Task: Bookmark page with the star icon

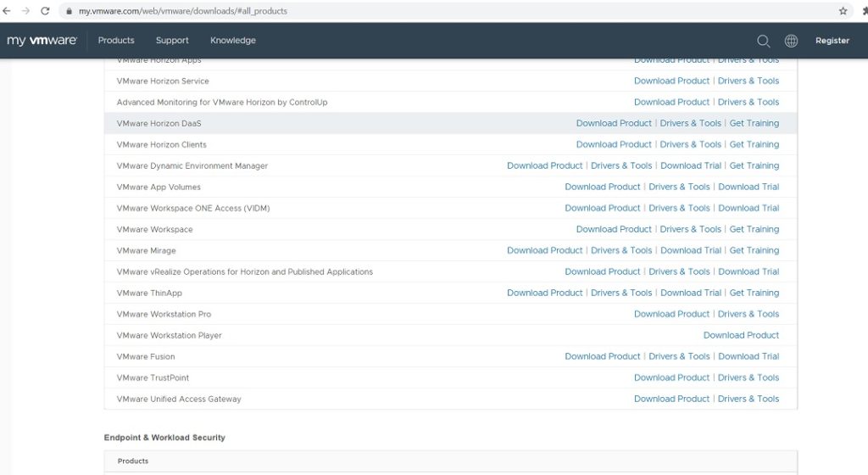Action: (x=843, y=11)
